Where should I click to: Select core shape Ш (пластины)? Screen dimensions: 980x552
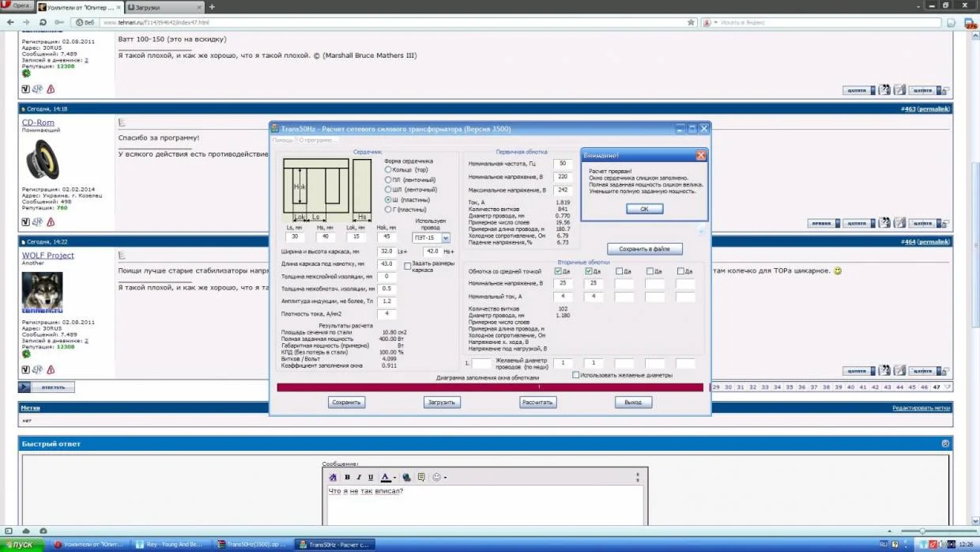388,199
